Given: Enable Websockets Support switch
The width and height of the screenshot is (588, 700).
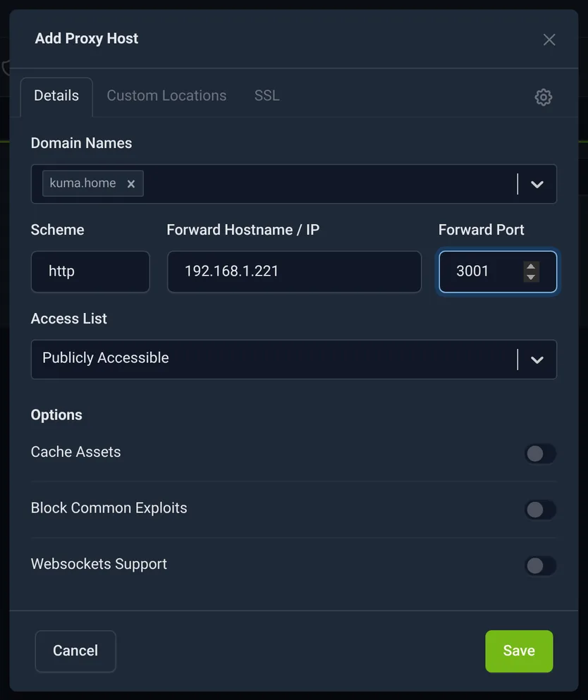Looking at the screenshot, I should 540,565.
